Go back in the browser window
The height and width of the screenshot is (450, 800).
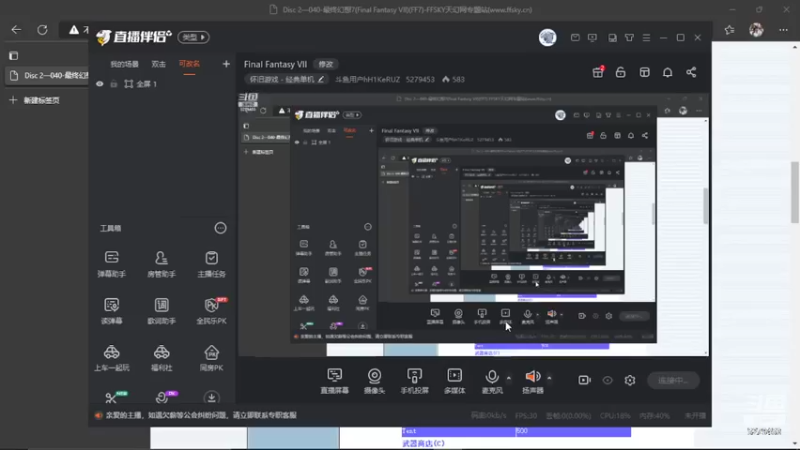click(x=16, y=30)
